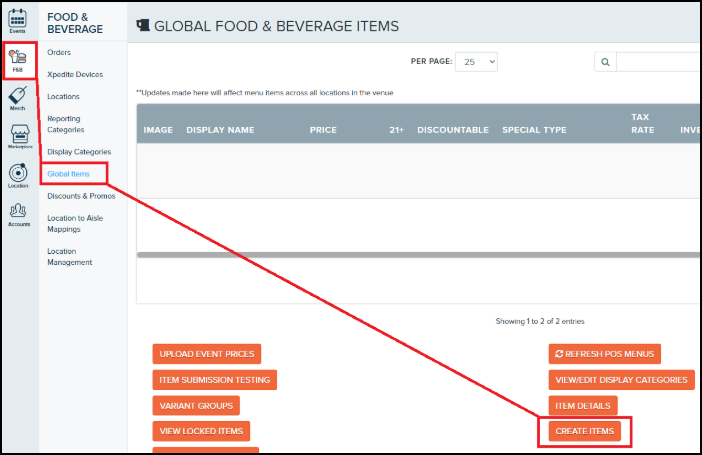Sort by Price column header
Image resolution: width=702 pixels, height=455 pixels.
323,130
